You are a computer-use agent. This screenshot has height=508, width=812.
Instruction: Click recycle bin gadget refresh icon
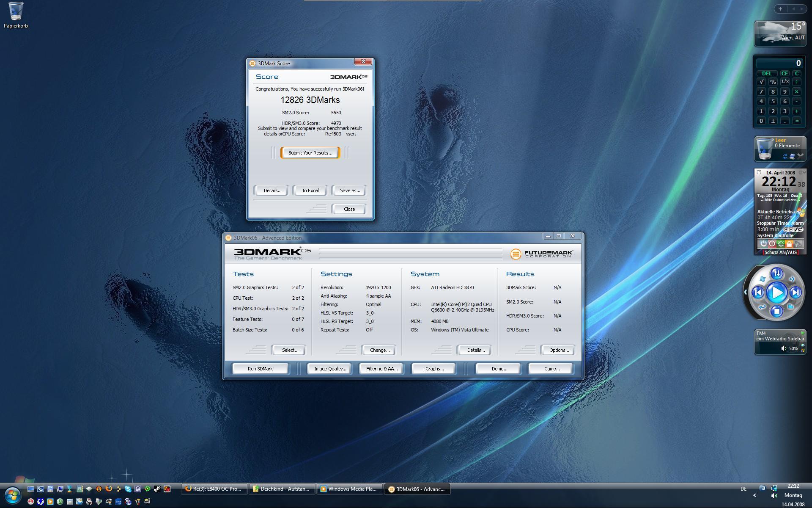pyautogui.click(x=785, y=156)
